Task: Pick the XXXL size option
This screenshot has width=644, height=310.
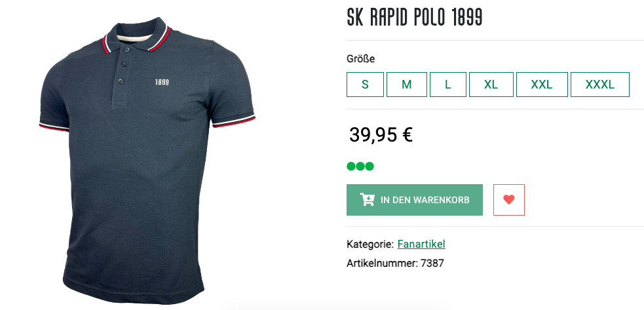Action: click(x=600, y=85)
